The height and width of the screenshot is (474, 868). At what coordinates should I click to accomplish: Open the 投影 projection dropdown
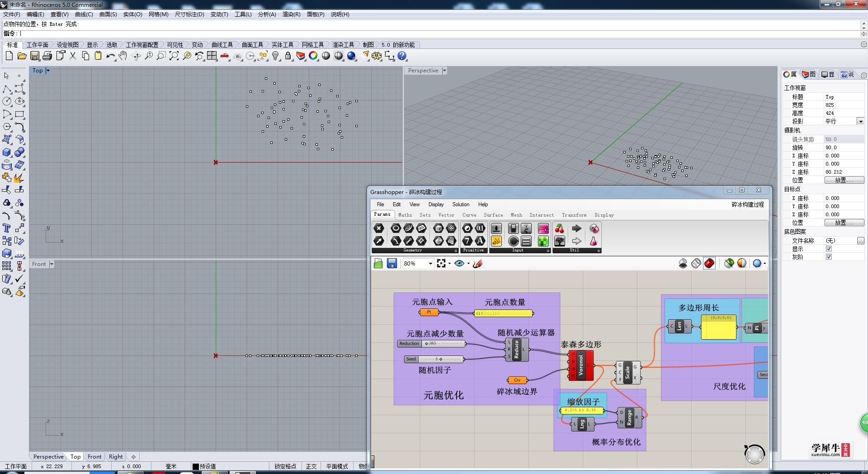(x=860, y=121)
